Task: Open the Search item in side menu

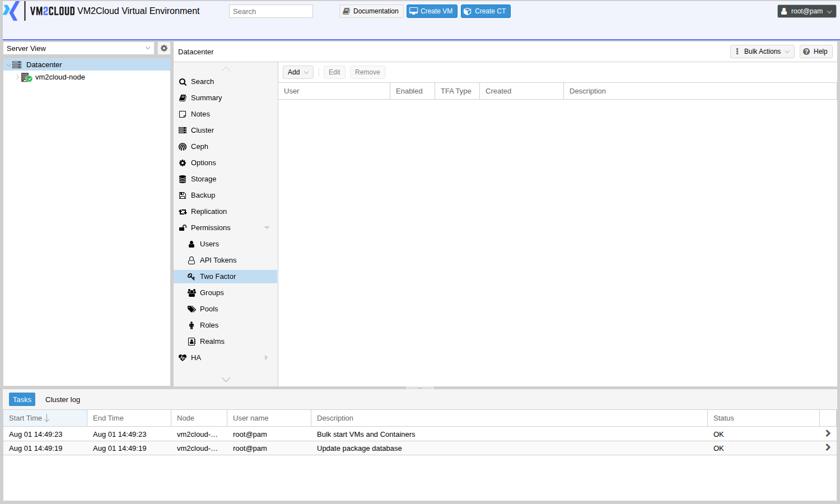Action: (x=225, y=82)
